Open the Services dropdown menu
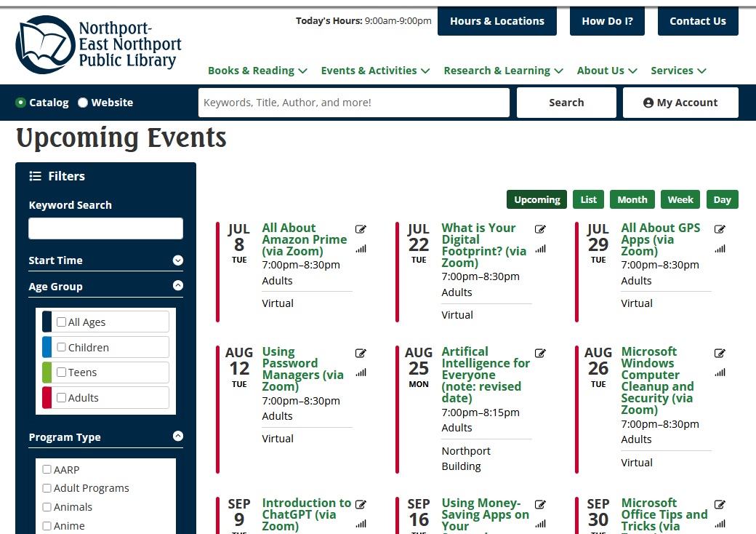The image size is (756, 534). (x=678, y=71)
